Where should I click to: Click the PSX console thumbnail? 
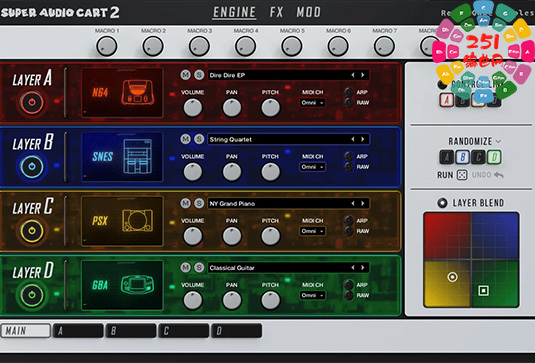(122, 221)
